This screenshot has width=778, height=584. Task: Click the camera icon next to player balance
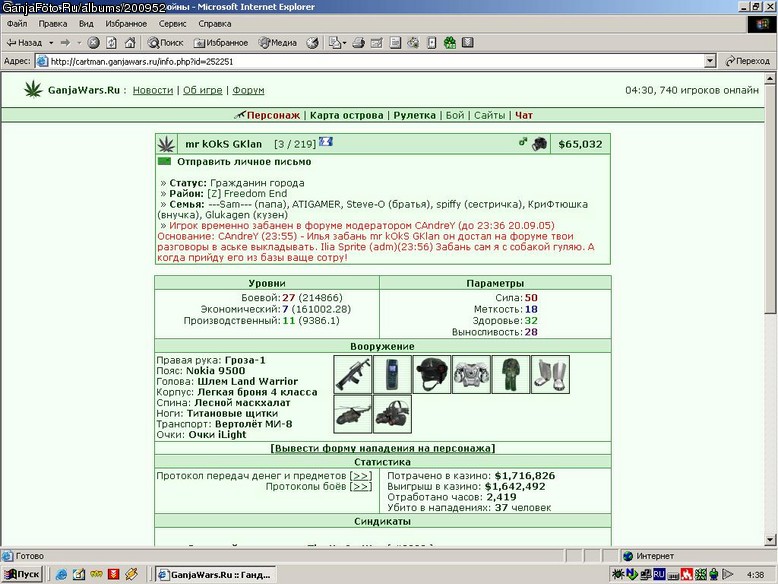[539, 144]
